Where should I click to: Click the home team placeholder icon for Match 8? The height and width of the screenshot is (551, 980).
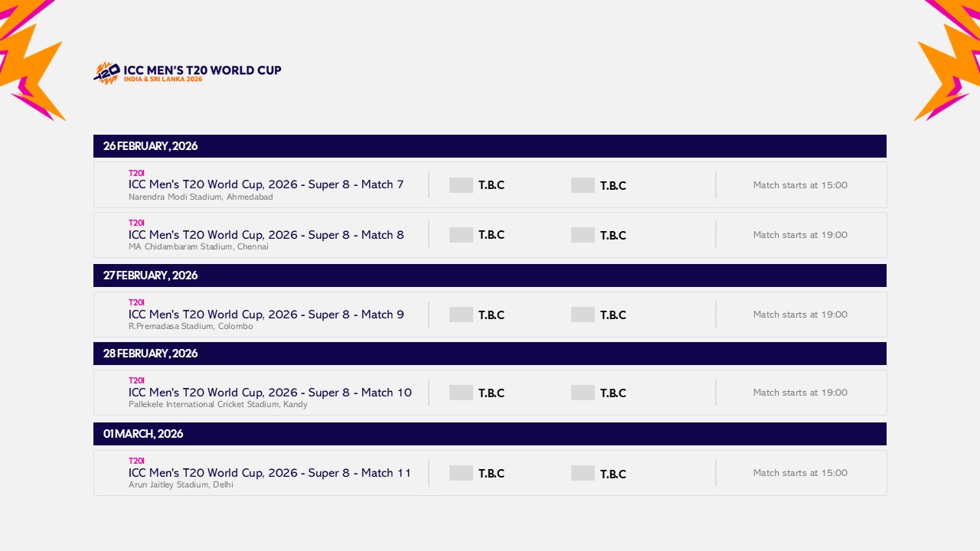pyautogui.click(x=460, y=235)
